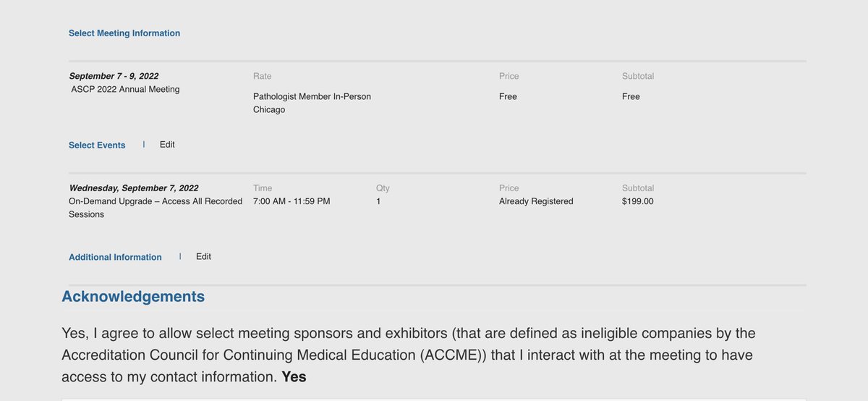Click the On-Demand Upgrade event description
868x401 pixels.
pyautogui.click(x=156, y=208)
